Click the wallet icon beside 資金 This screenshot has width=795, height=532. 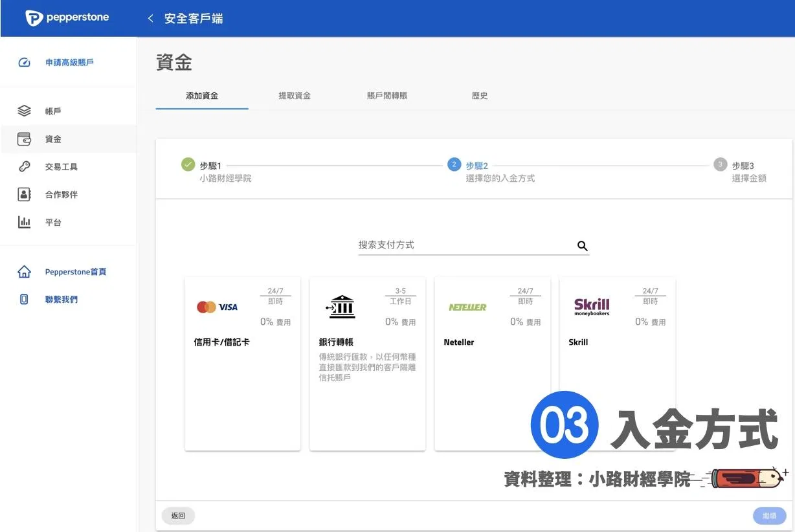[24, 139]
